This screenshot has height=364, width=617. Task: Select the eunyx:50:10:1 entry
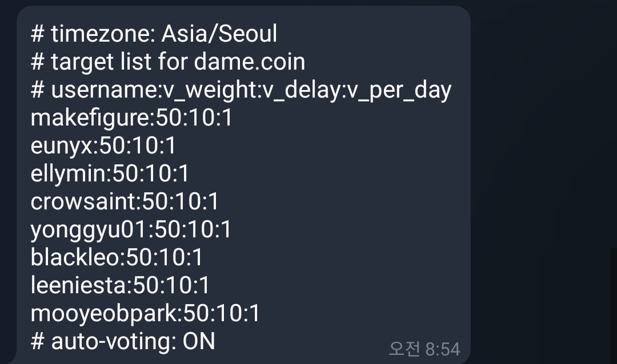[x=103, y=146]
